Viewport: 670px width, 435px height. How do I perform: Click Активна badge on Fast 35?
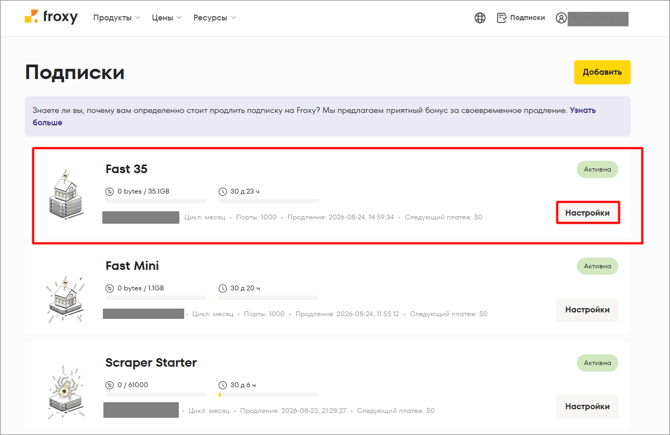tap(597, 169)
